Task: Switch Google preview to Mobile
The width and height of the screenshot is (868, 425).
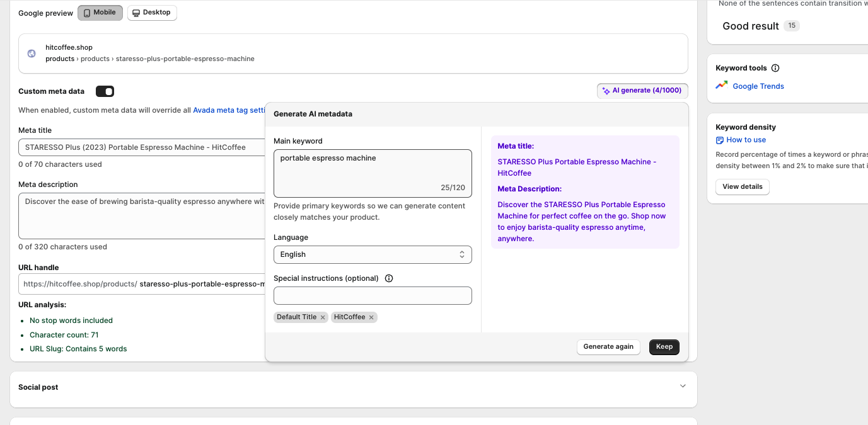Action: coord(100,13)
